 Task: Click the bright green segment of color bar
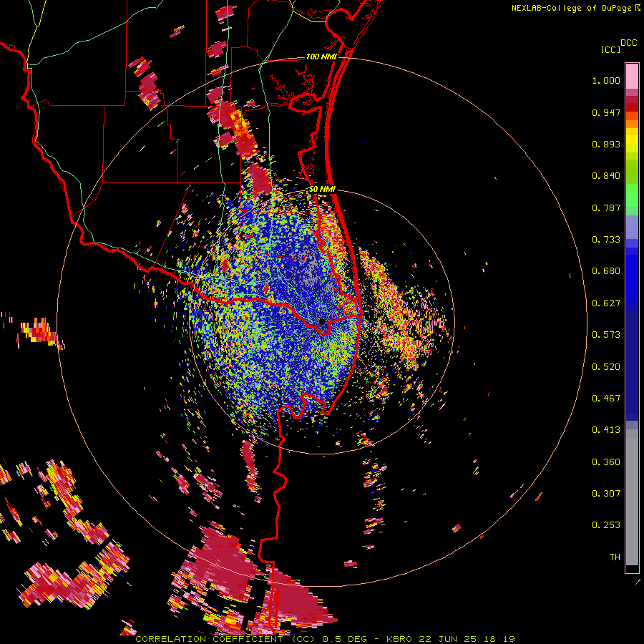pos(632,195)
